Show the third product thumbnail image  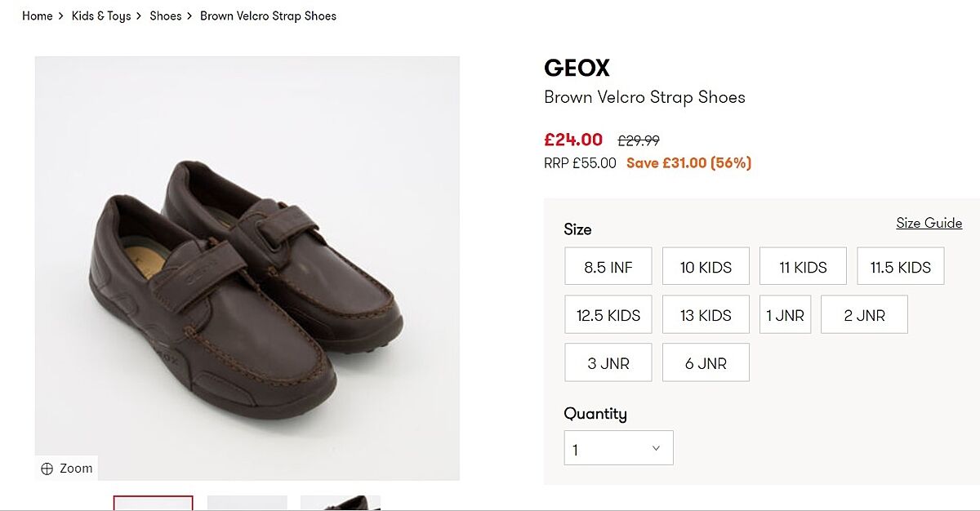click(340, 503)
